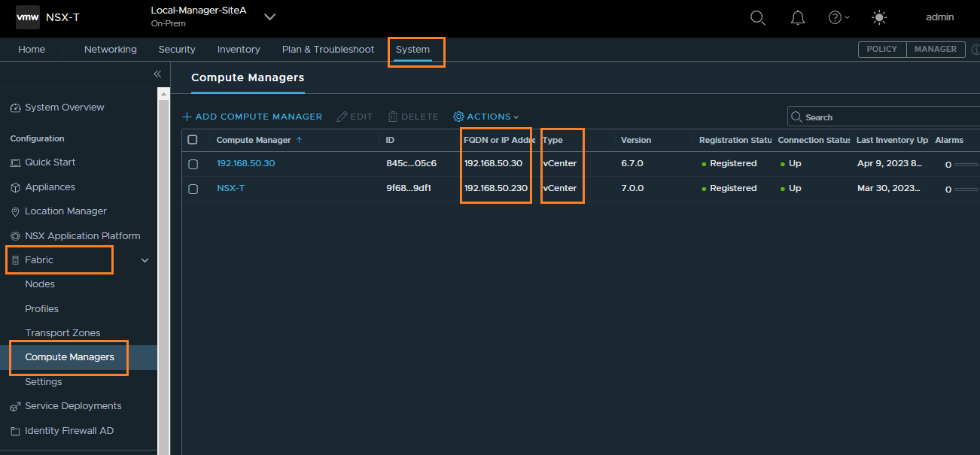Click ADD COMPUTE MANAGER button
The height and width of the screenshot is (455, 980).
252,117
